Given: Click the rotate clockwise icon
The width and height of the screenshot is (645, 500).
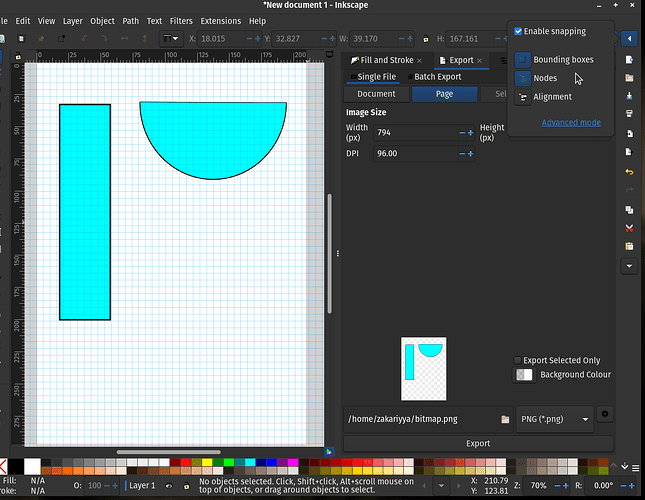Looking at the screenshot, I should pos(104,39).
